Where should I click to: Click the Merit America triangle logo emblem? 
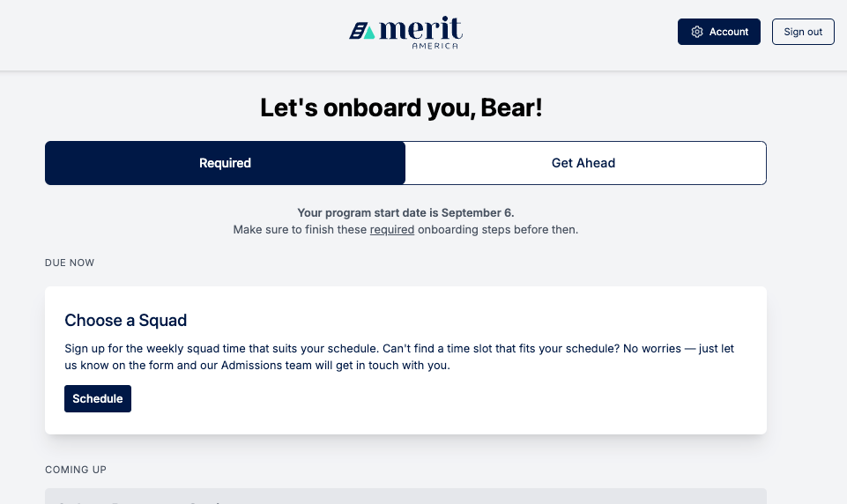click(362, 32)
